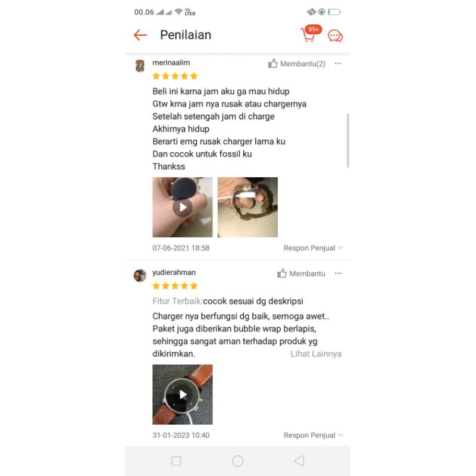Open the chat messages icon

coord(335,36)
